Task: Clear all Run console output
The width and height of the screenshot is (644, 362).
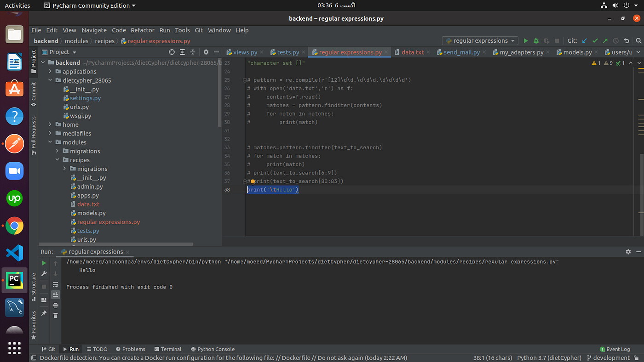Action: pyautogui.click(x=56, y=316)
